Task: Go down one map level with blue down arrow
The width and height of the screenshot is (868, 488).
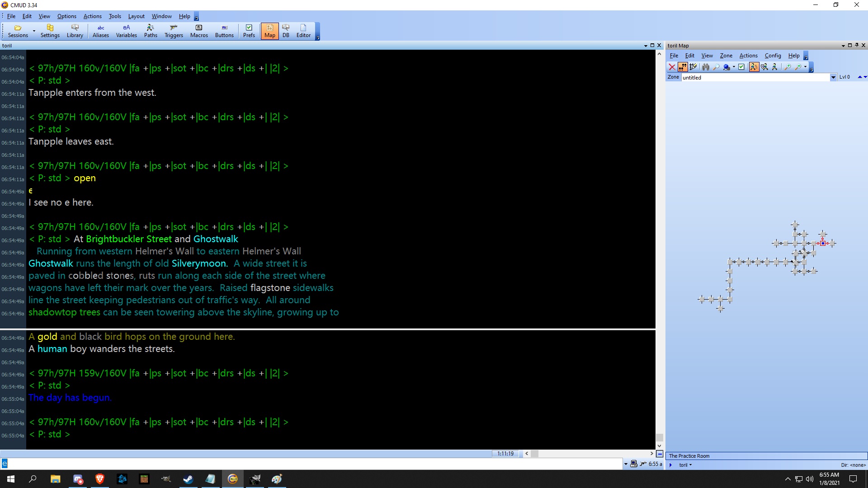Action: (x=865, y=77)
